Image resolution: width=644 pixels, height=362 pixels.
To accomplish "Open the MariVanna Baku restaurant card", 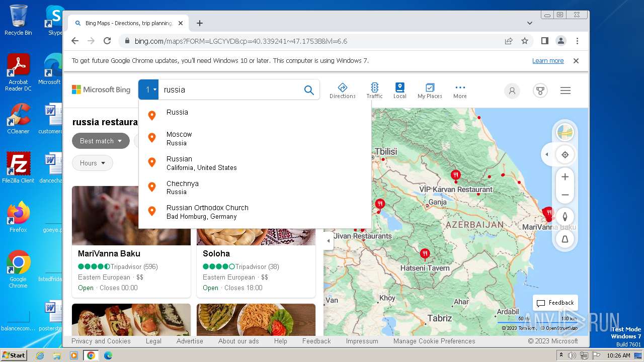I will point(131,242).
